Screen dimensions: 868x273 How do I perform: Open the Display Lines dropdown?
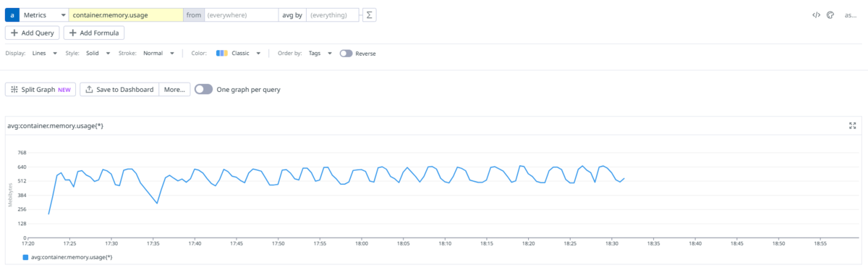point(43,53)
